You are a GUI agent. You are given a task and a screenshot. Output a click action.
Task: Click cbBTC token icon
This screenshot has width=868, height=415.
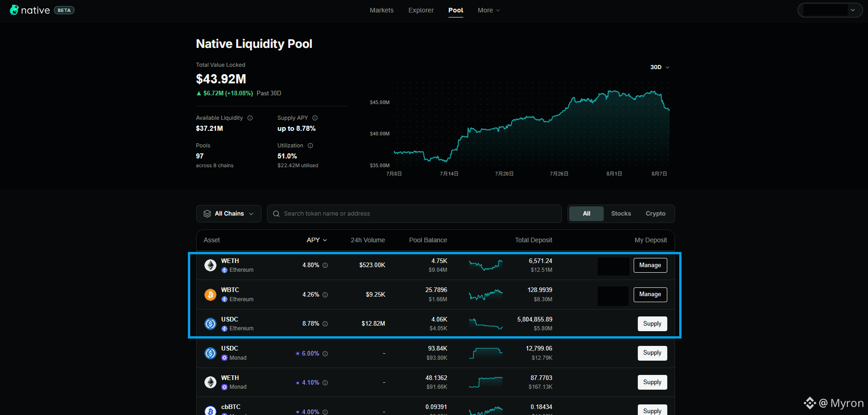[210, 411]
